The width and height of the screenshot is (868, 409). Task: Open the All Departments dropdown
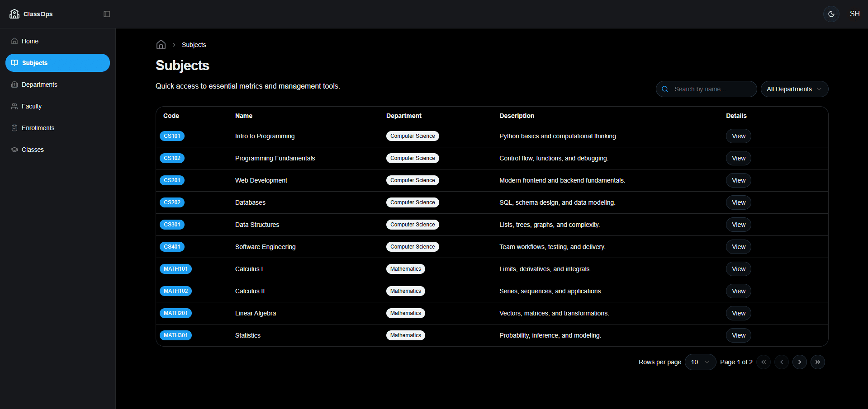click(x=794, y=89)
